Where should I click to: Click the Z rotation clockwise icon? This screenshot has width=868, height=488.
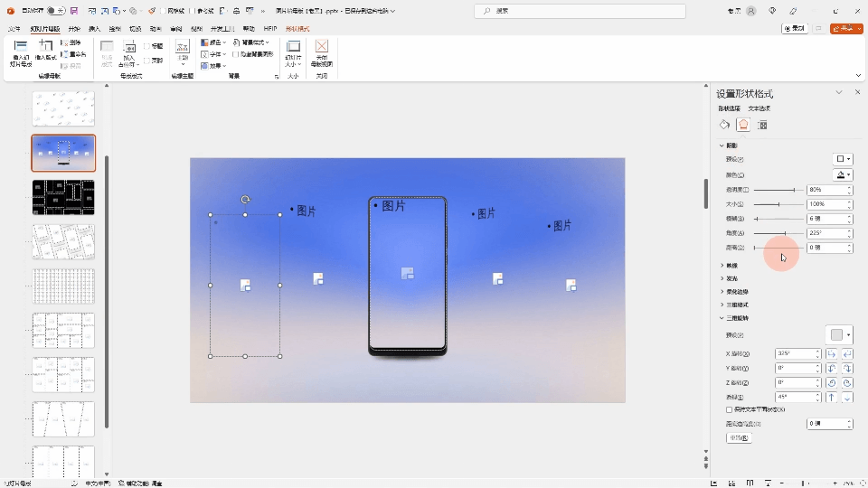pyautogui.click(x=847, y=383)
